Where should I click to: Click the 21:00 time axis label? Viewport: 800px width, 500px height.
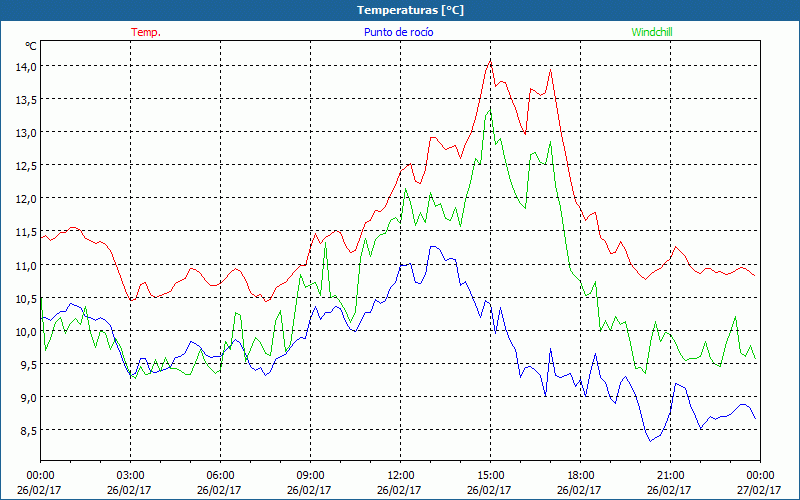point(670,476)
